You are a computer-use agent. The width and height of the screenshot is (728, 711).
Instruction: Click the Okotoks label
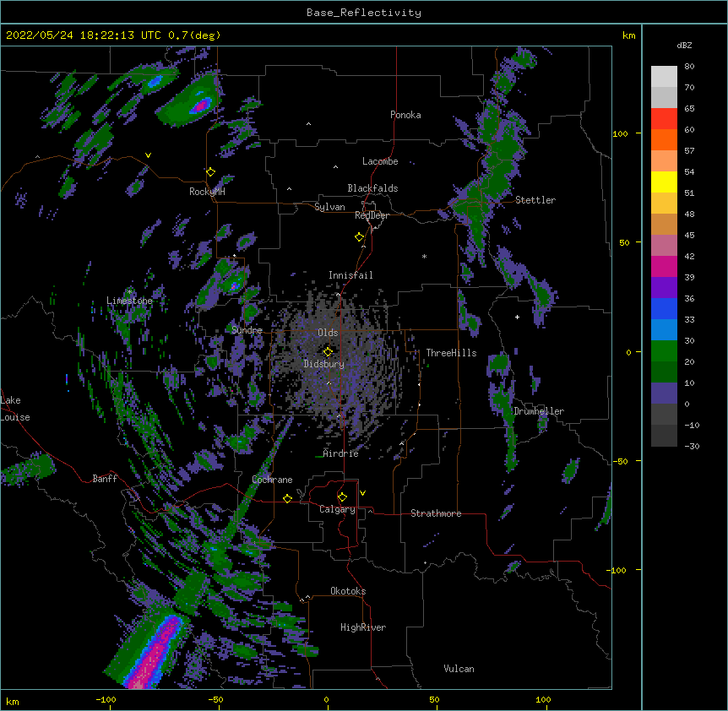(x=348, y=591)
